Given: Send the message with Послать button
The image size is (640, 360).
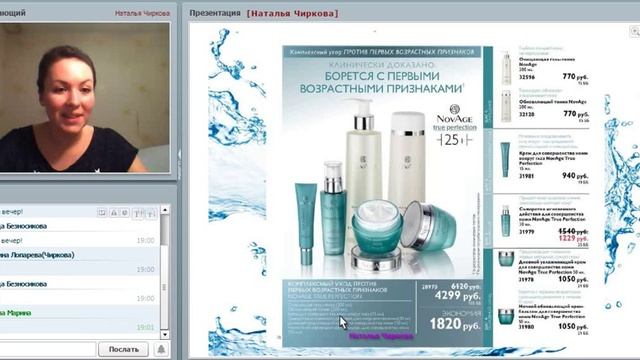Looking at the screenshot, I should tap(124, 349).
